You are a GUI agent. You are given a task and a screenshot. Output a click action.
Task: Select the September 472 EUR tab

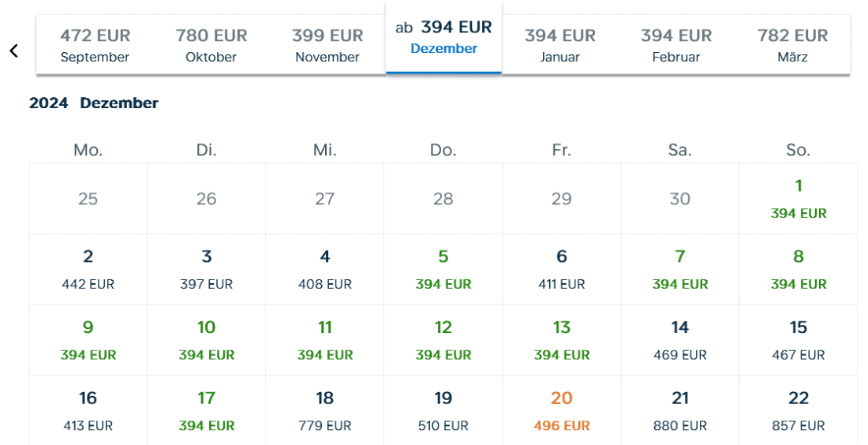point(95,45)
